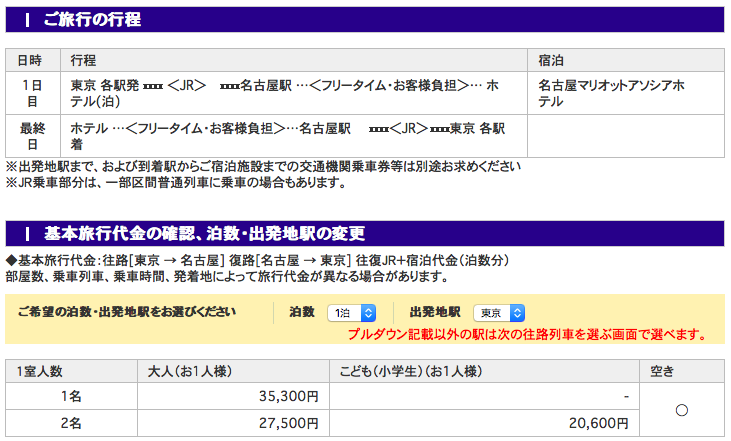Click the adult price 35,300円
This screenshot has width=731, height=441.
(289, 396)
